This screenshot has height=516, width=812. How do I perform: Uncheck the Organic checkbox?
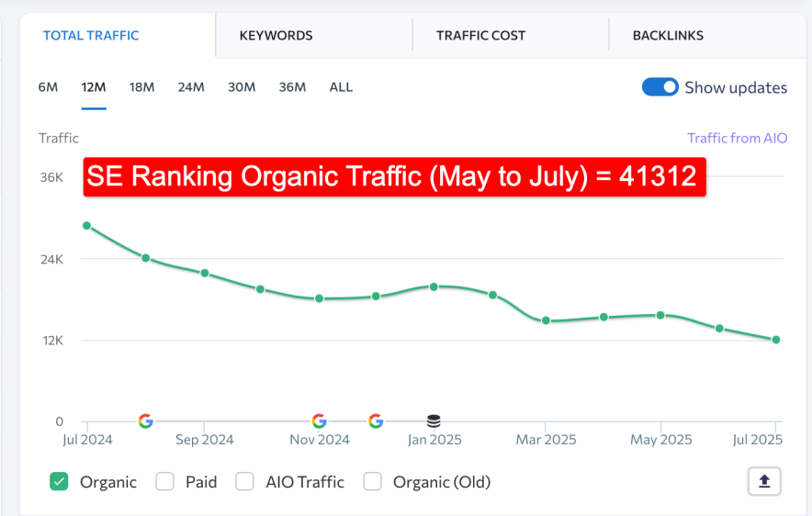coord(59,481)
